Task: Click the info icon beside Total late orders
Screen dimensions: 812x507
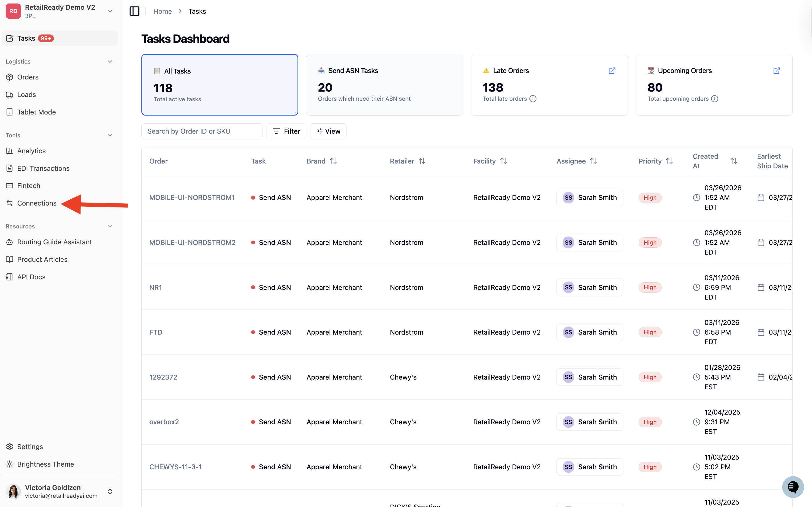Action: pyautogui.click(x=533, y=99)
